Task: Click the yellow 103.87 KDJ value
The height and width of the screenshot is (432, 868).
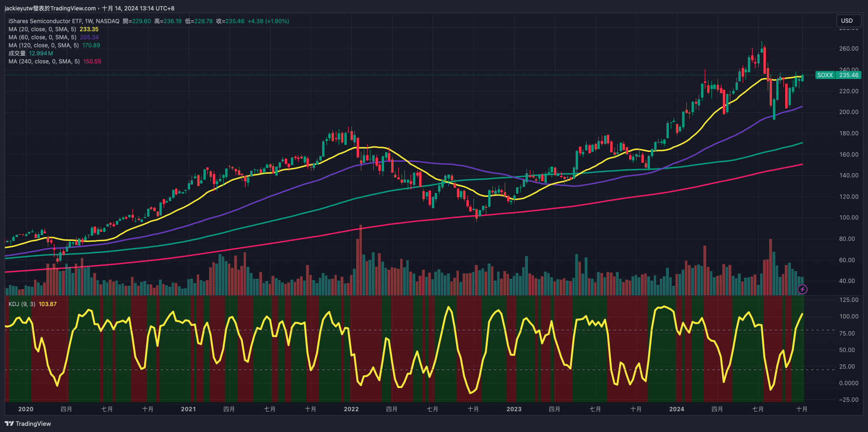Action: click(47, 304)
